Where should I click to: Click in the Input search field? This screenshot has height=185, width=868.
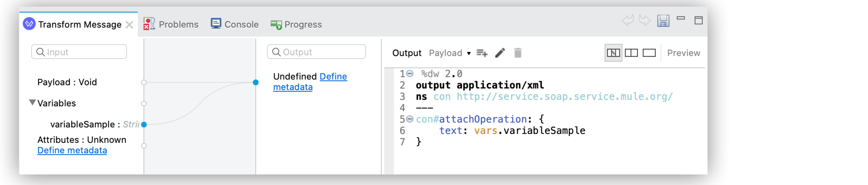point(79,52)
